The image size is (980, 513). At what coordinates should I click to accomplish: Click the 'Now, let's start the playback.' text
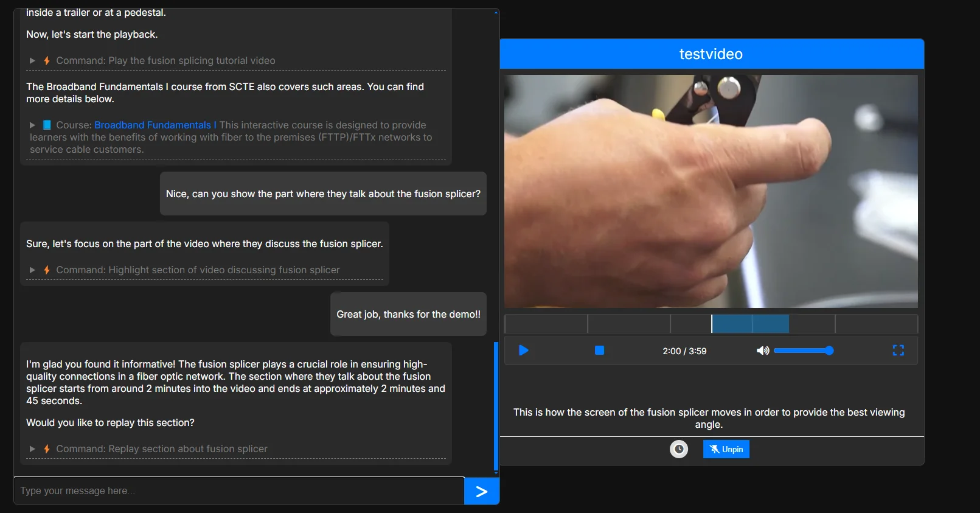[92, 35]
